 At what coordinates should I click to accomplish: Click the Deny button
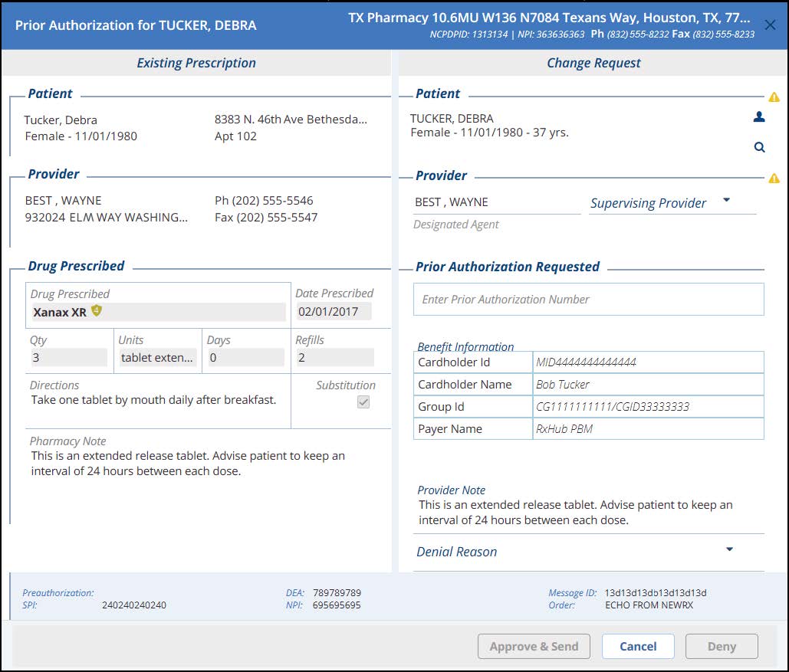coord(721,646)
